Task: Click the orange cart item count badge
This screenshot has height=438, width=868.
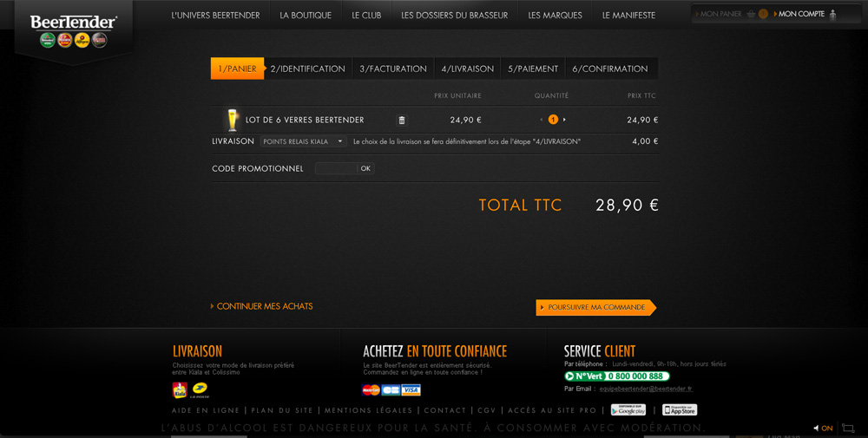Action: (x=763, y=14)
